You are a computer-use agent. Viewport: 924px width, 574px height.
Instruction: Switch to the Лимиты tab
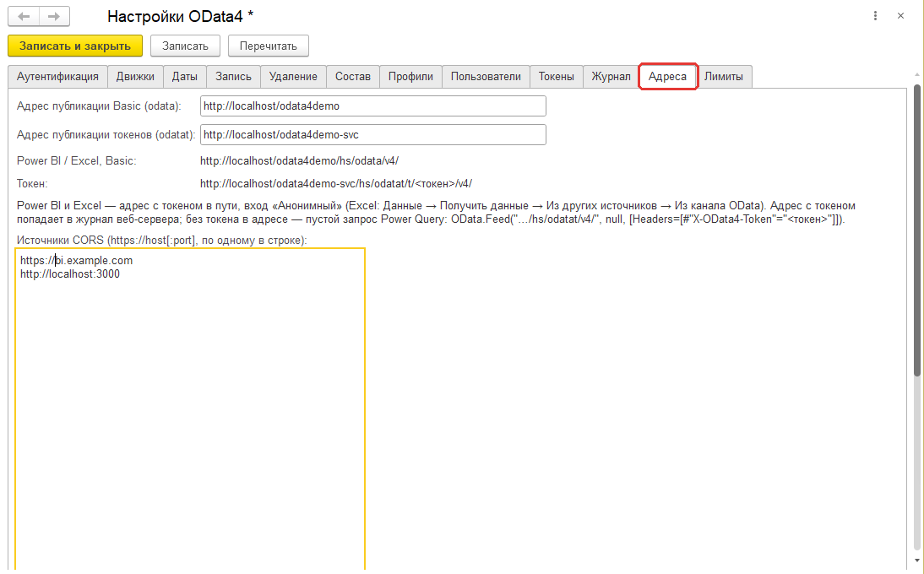[x=724, y=77]
